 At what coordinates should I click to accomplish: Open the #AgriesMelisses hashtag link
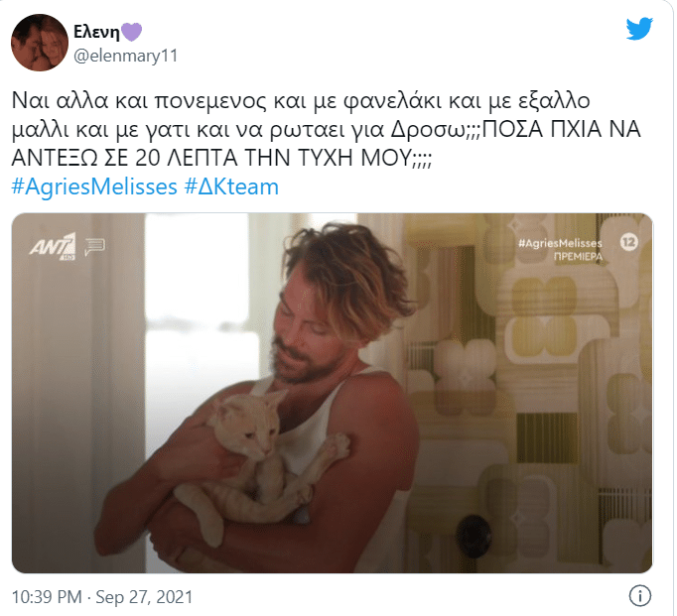[94, 186]
